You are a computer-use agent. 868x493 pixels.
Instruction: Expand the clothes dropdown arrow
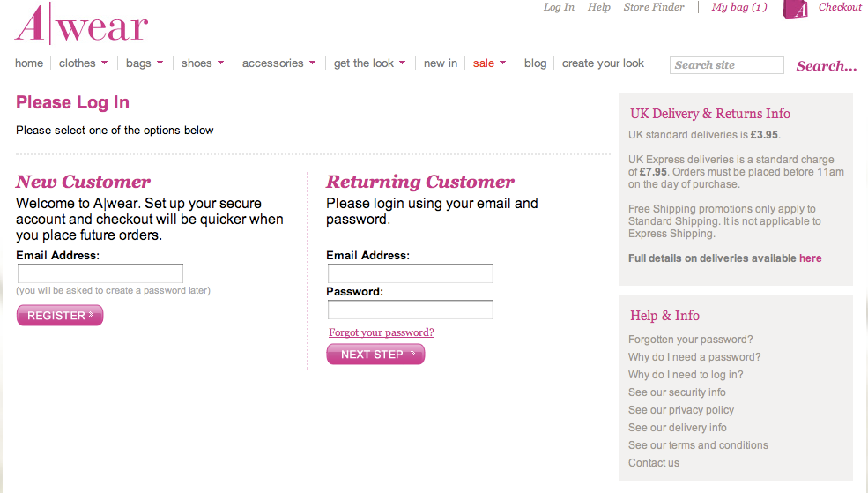tap(105, 63)
